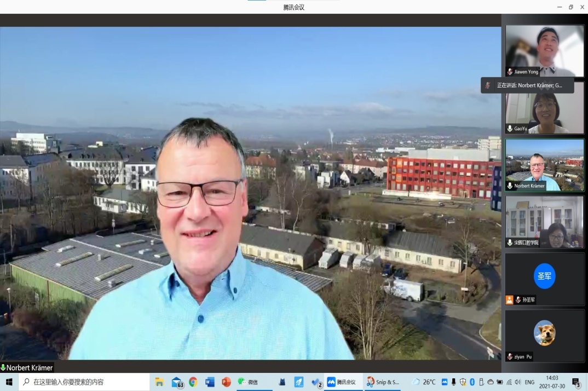Open Microsoft Word from the taskbar
The width and height of the screenshot is (588, 391).
pos(210,382)
